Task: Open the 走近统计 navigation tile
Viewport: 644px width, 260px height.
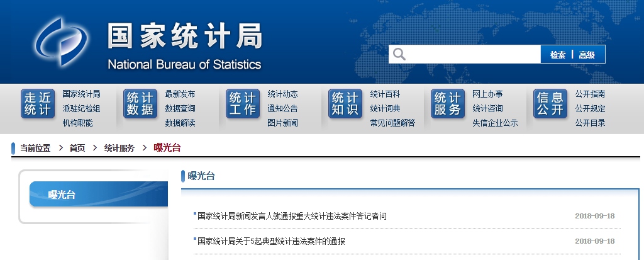Action: click(38, 104)
